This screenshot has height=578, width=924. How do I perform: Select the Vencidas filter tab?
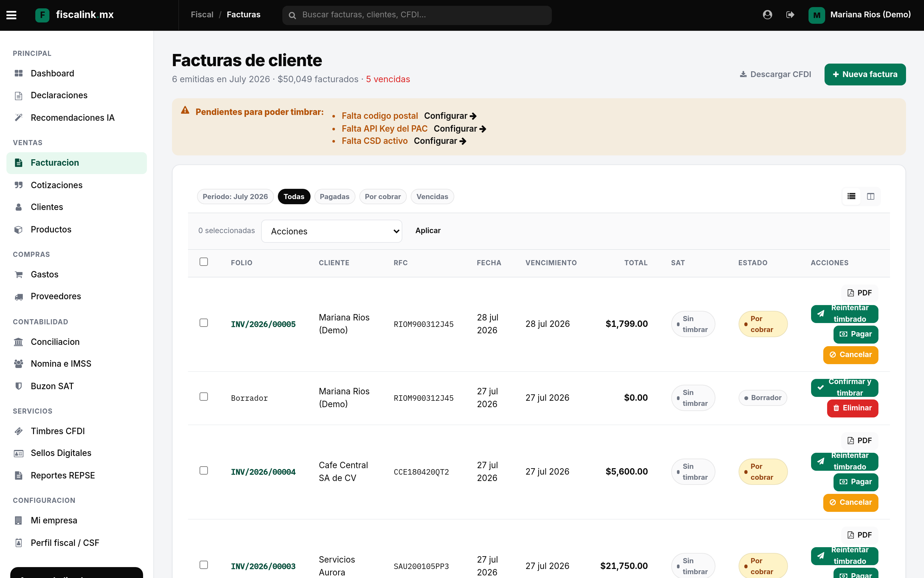pos(432,197)
